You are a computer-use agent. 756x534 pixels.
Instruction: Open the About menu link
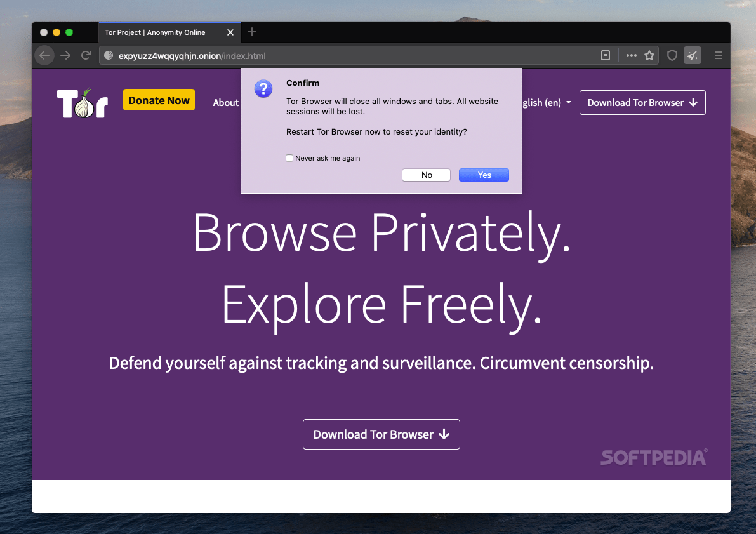pyautogui.click(x=225, y=103)
